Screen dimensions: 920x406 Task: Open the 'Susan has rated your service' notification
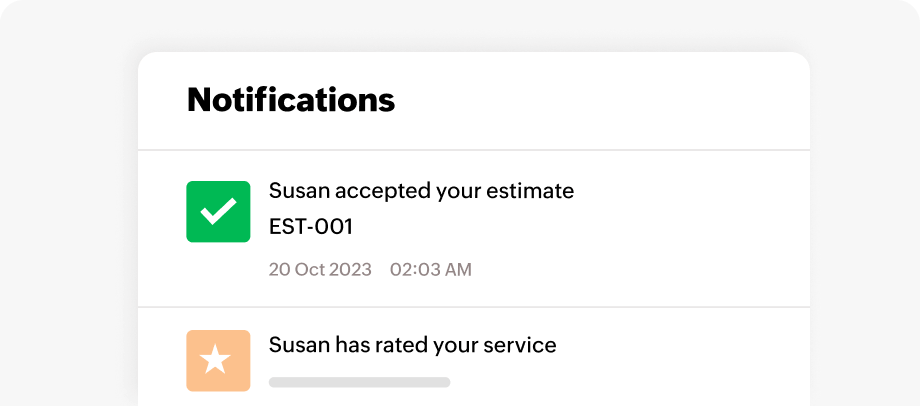412,345
